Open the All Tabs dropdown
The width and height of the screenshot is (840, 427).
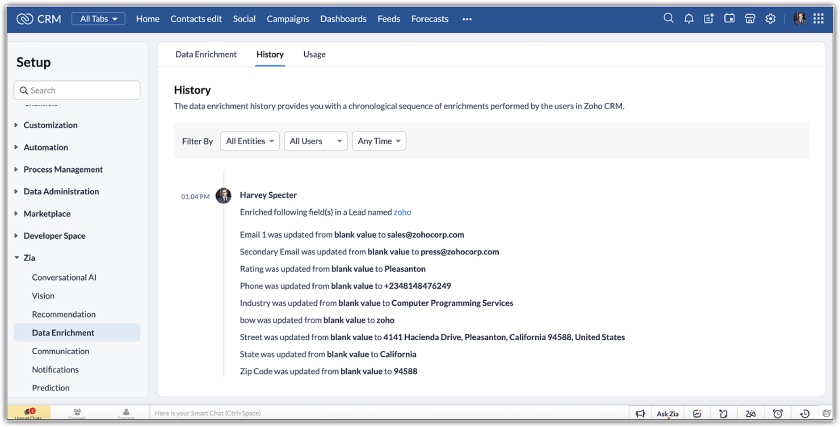tap(99, 19)
